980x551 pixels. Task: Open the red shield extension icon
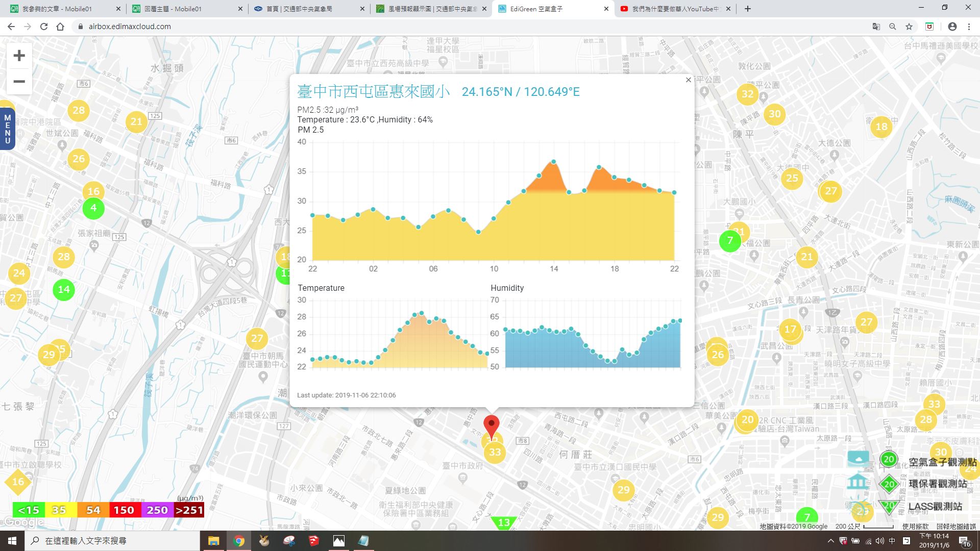(x=929, y=27)
